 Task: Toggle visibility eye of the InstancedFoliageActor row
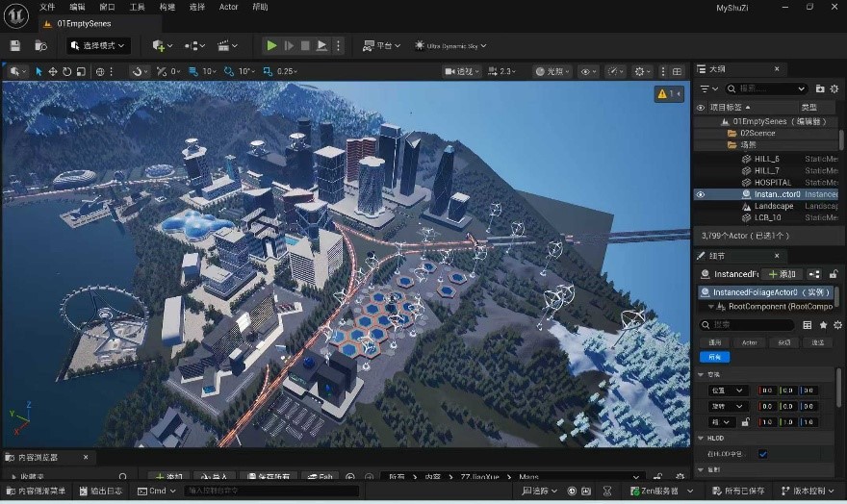tap(700, 194)
